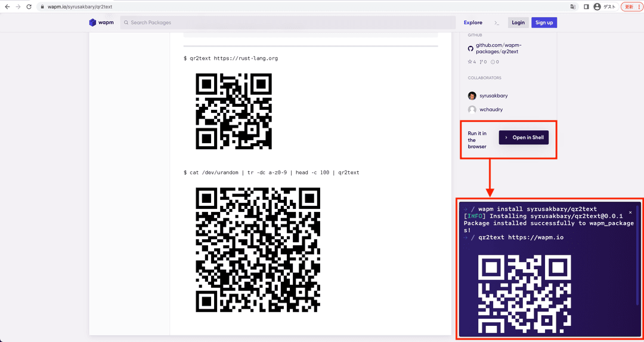Click the rust-lang.org QR code image
Viewport: 644px width, 342px height.
(234, 112)
